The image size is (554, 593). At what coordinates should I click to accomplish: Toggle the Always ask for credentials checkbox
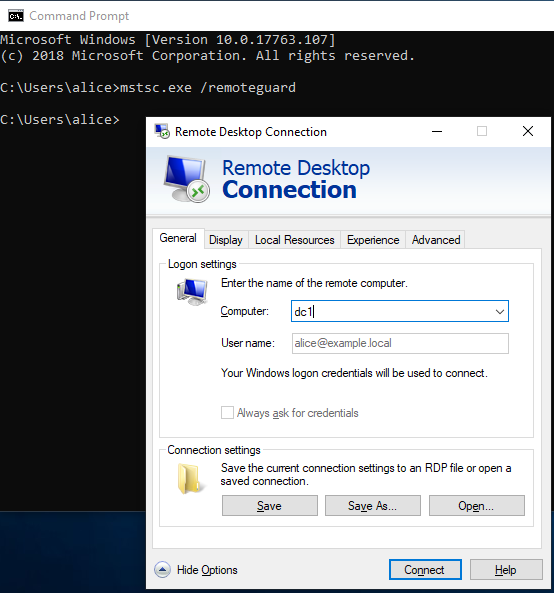(x=227, y=413)
